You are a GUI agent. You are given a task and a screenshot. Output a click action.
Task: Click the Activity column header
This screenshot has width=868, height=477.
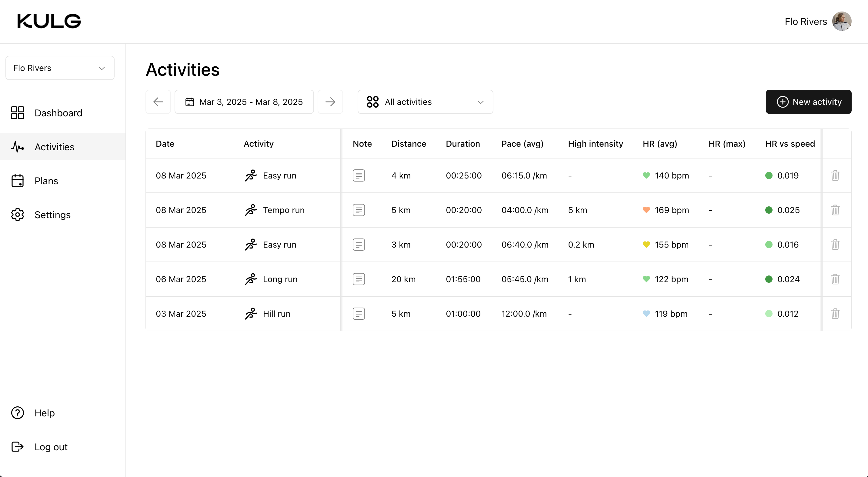click(259, 144)
